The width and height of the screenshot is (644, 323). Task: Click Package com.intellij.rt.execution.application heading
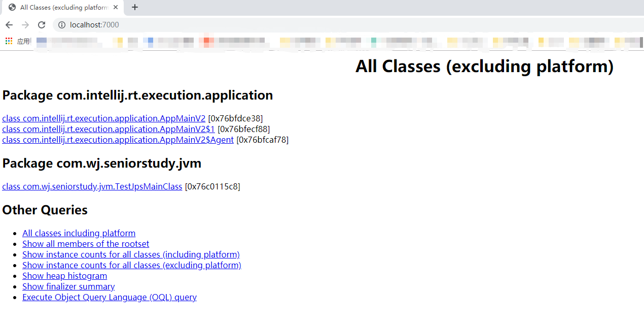tap(137, 95)
